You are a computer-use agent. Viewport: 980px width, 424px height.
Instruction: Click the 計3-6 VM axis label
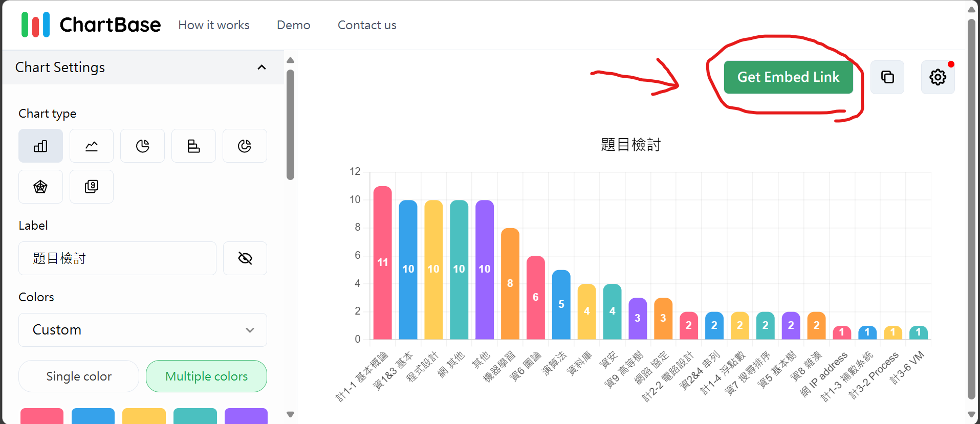pyautogui.click(x=907, y=367)
